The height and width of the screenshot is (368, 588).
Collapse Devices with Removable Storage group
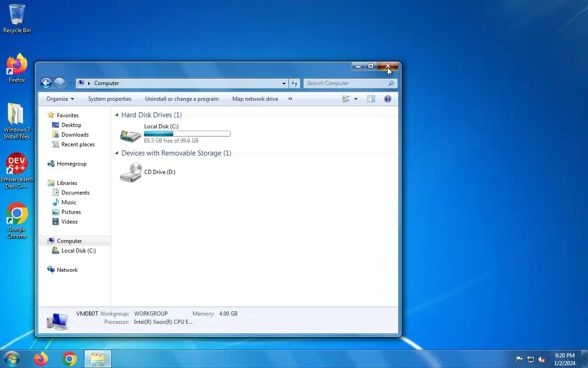click(x=117, y=153)
